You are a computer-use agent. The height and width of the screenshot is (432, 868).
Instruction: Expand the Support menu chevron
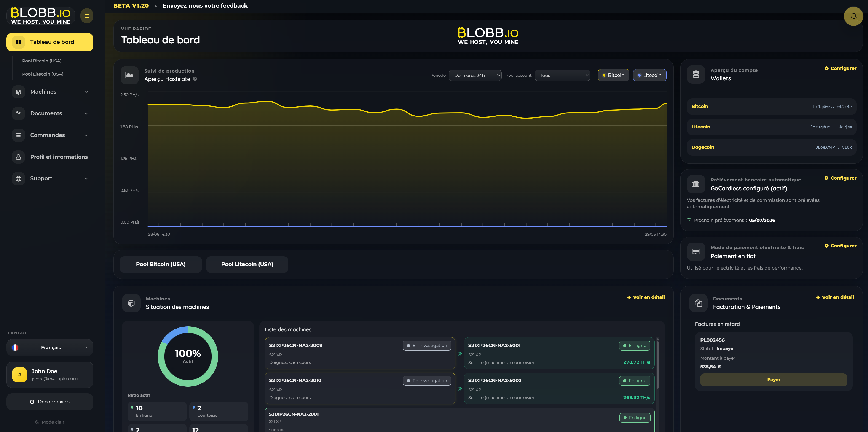tap(86, 178)
